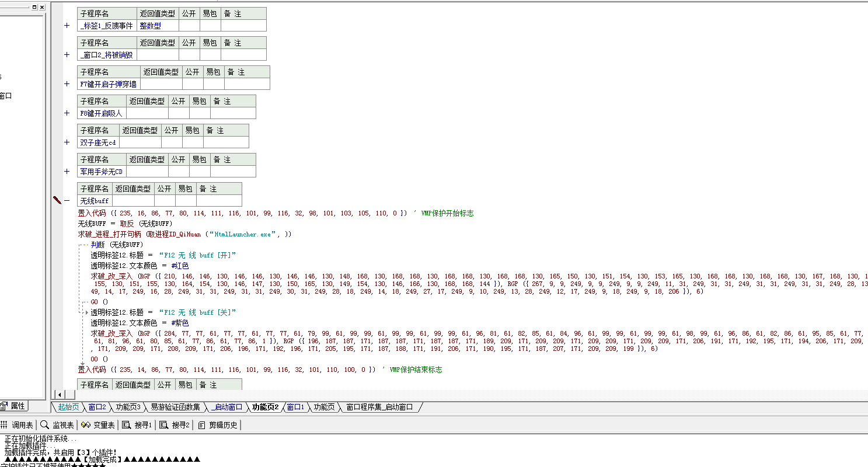868x467 pixels.
Task: Click the red pencil marker beside 无线buff
Action: tap(57, 200)
